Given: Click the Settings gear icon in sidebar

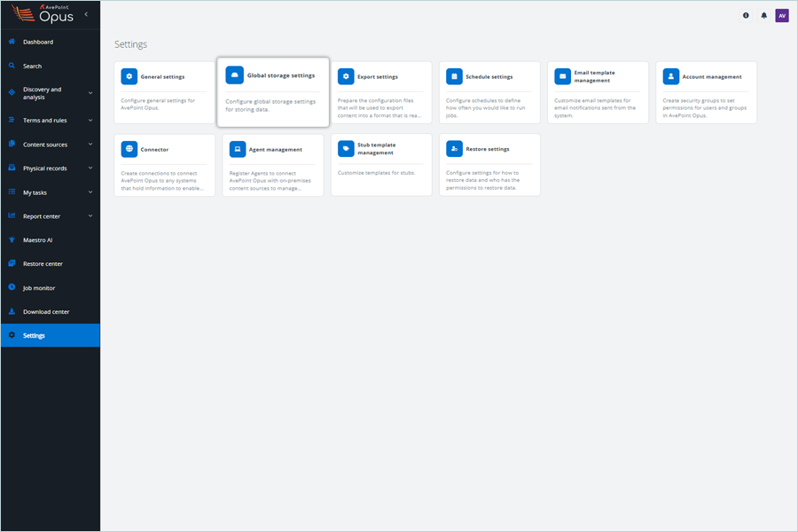Looking at the screenshot, I should (x=12, y=335).
